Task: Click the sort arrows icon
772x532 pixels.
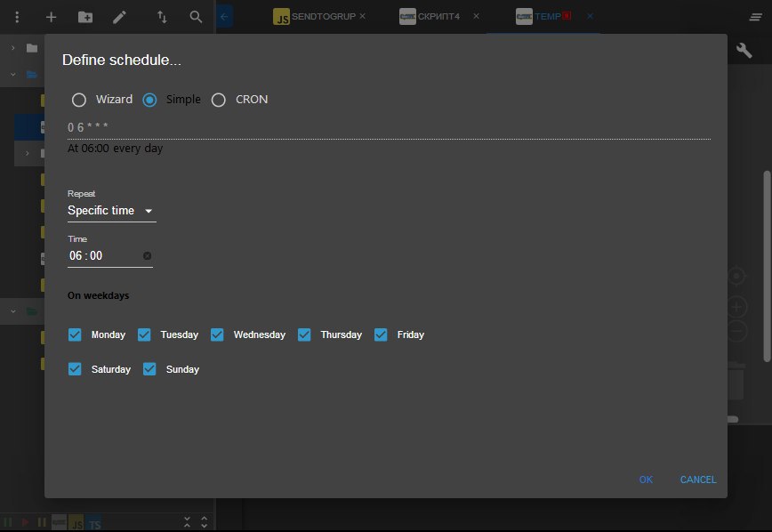Action: coord(162,17)
